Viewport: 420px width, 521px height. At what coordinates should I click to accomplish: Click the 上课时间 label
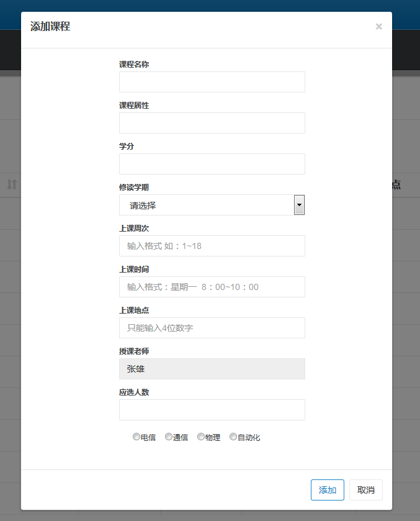(x=134, y=269)
